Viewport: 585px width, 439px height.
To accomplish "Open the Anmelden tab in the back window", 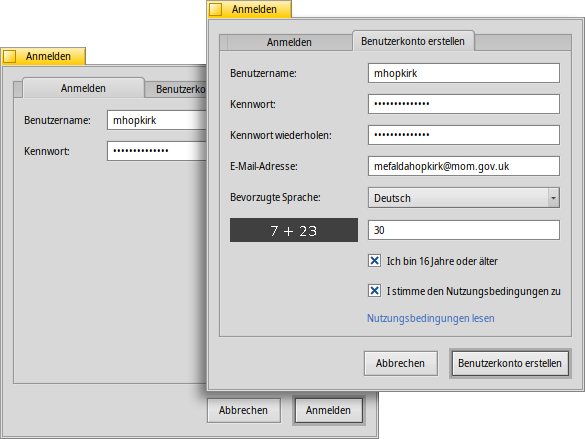I will (83, 88).
